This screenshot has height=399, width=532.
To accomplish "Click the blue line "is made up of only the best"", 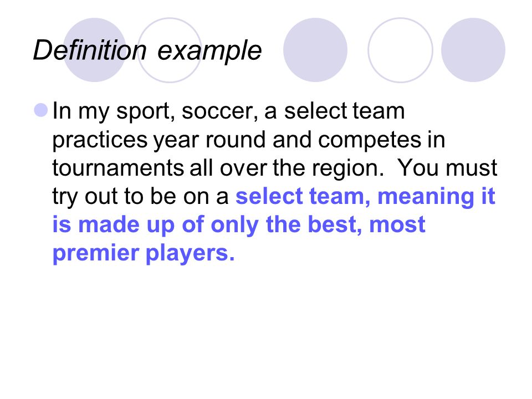I will pos(210,224).
